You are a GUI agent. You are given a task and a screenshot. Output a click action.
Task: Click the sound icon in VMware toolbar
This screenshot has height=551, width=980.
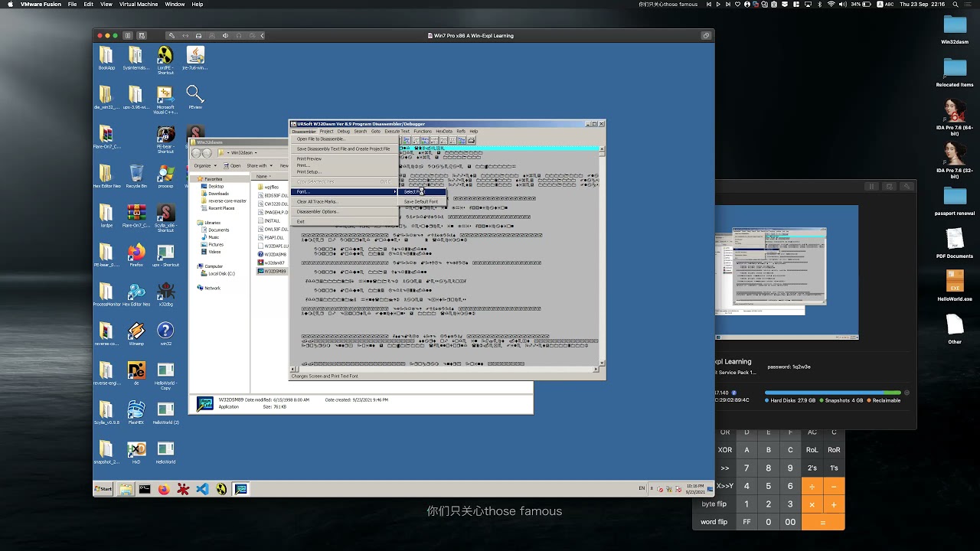(225, 36)
